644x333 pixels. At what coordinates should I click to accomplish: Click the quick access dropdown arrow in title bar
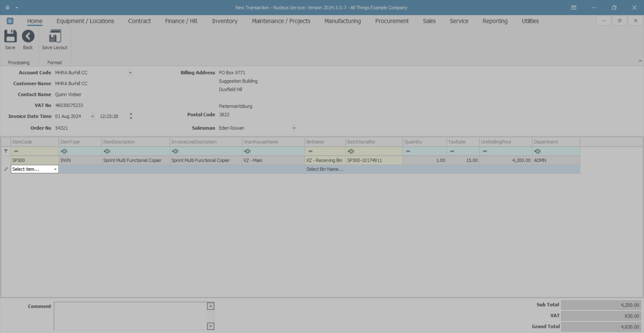pyautogui.click(x=17, y=8)
